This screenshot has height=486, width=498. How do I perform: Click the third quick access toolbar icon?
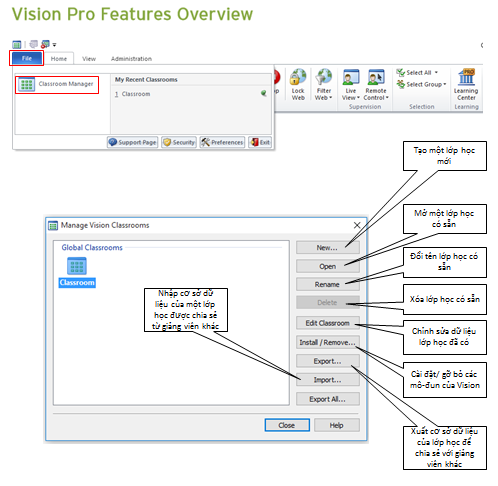coord(45,44)
